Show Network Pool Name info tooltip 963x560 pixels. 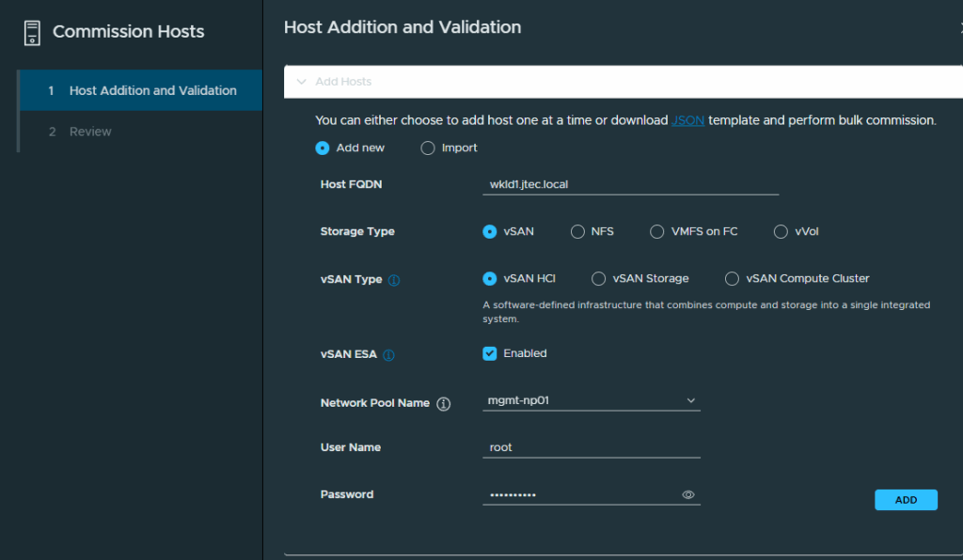coord(444,404)
